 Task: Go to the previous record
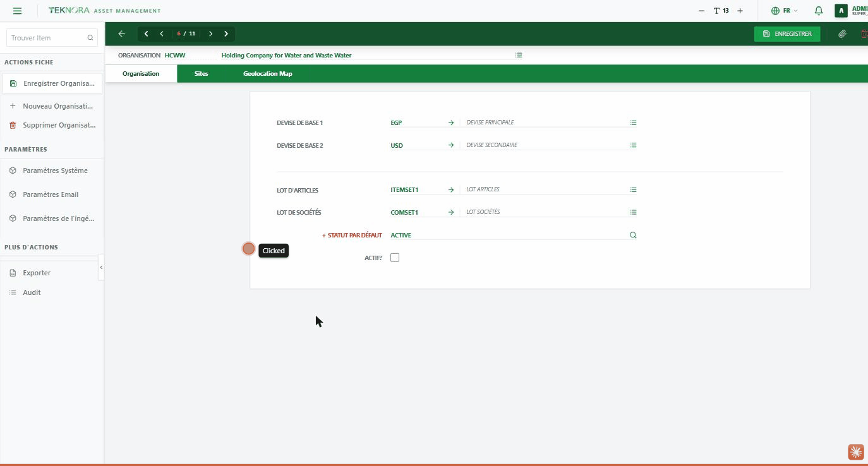coord(162,33)
